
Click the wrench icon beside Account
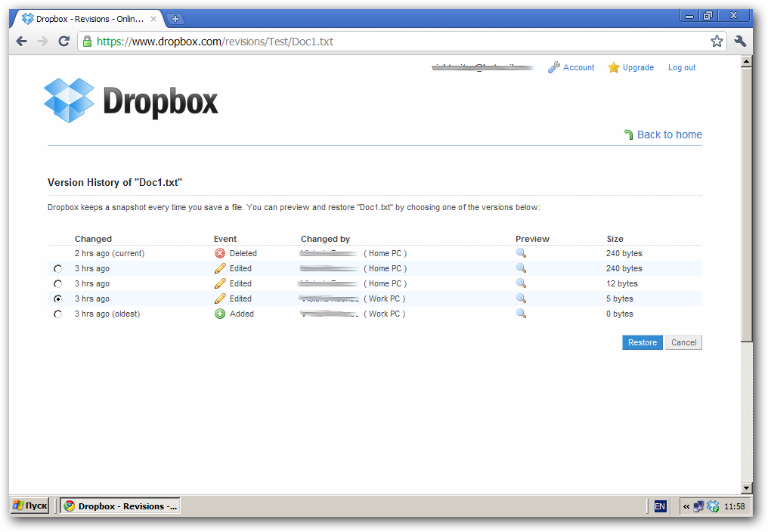coord(553,67)
